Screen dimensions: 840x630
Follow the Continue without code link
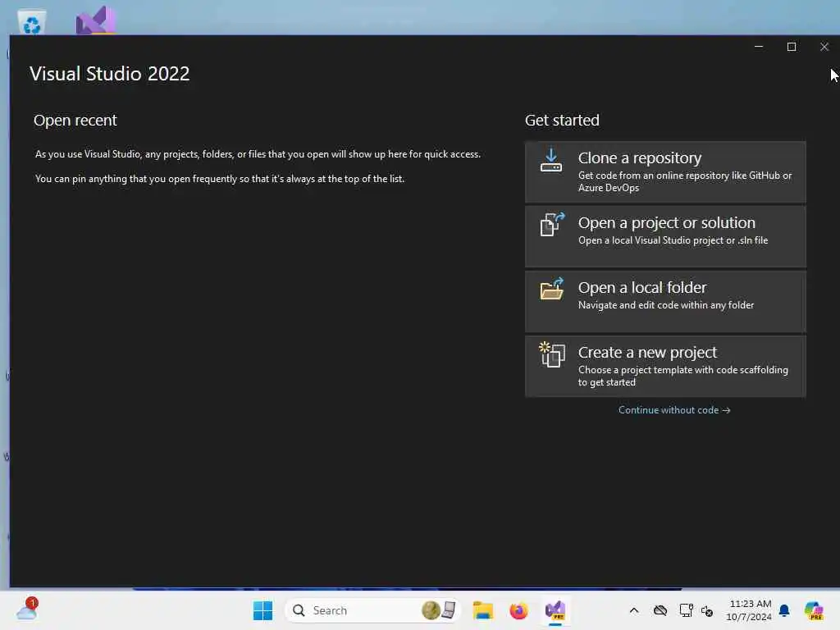pyautogui.click(x=674, y=410)
